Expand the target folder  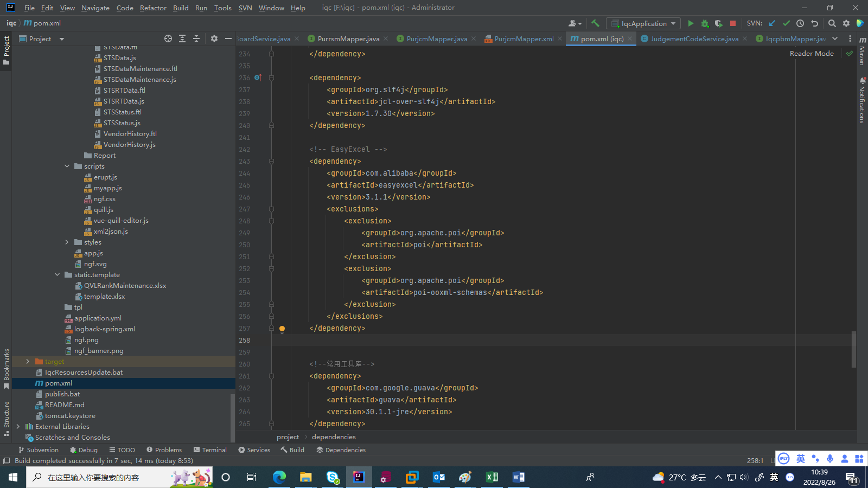pos(28,362)
